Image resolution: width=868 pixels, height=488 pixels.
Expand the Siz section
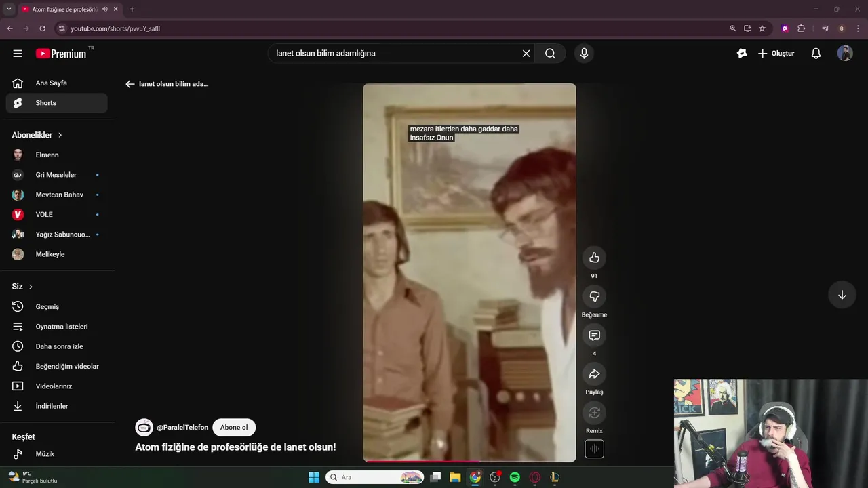pos(22,287)
